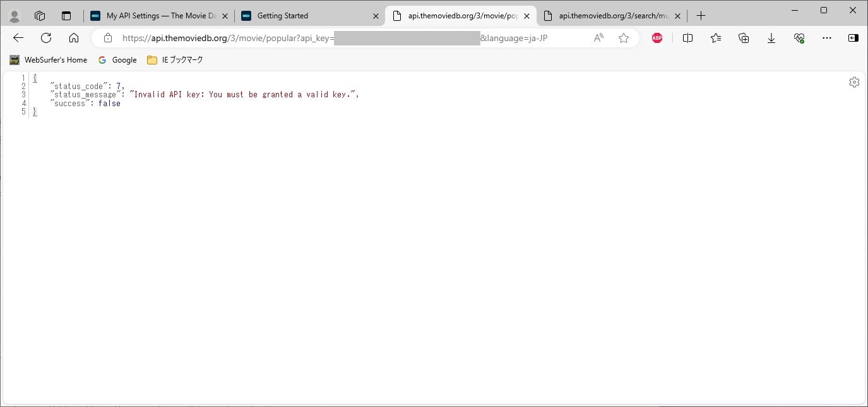Enter split screen view
This screenshot has width=868, height=407.
[x=688, y=38]
